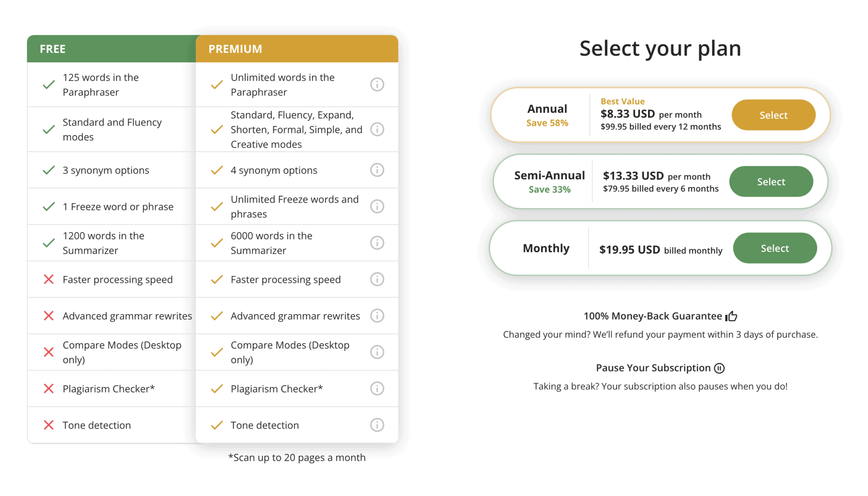
Task: Open info icon for Advanced grammar rewrites
Action: pyautogui.click(x=377, y=315)
